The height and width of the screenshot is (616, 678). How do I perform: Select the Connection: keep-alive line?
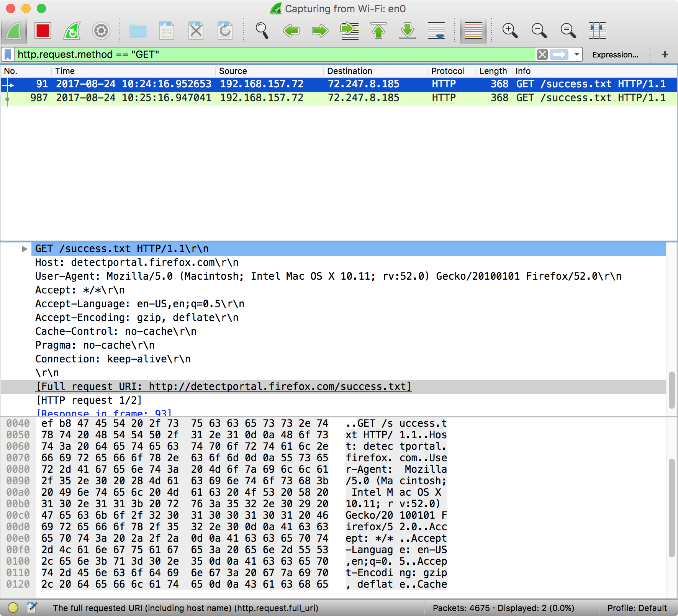coord(113,359)
